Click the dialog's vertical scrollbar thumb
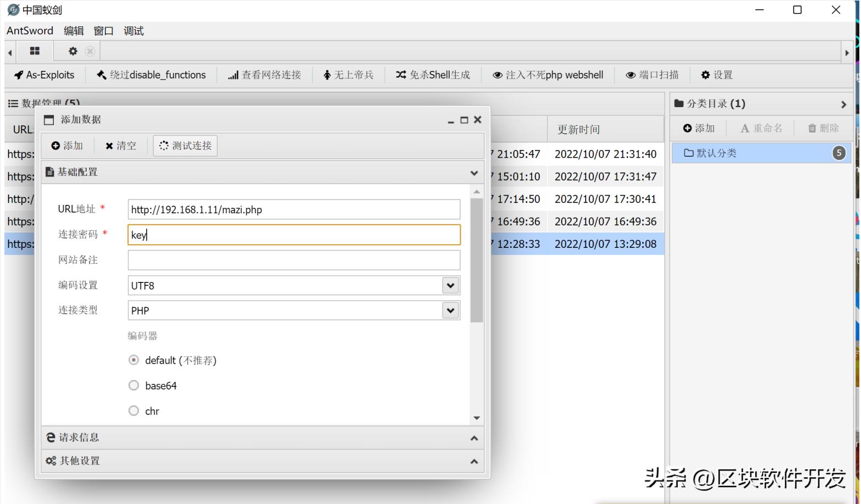This screenshot has width=861, height=504. pos(477,258)
